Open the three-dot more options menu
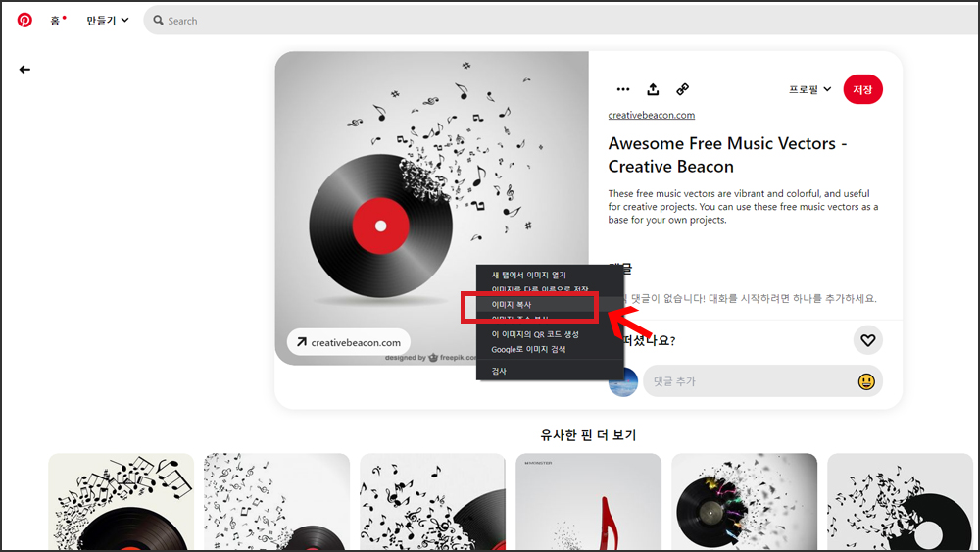980x552 pixels. pyautogui.click(x=623, y=89)
